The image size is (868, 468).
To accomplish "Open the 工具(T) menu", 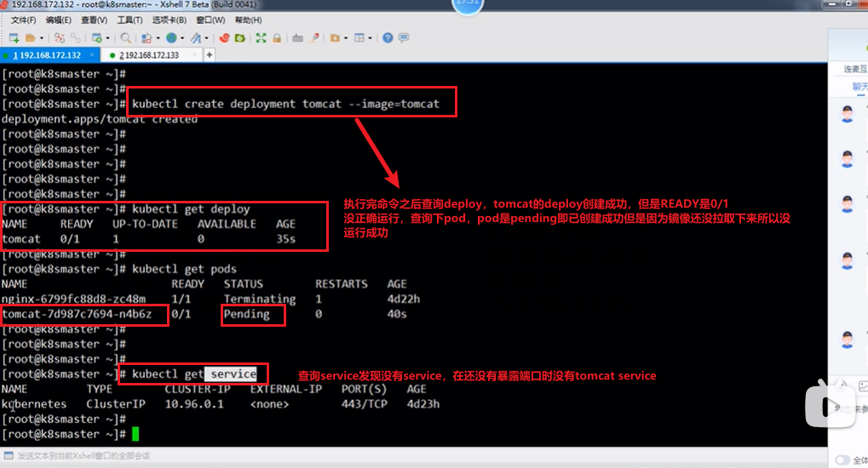I will [129, 20].
